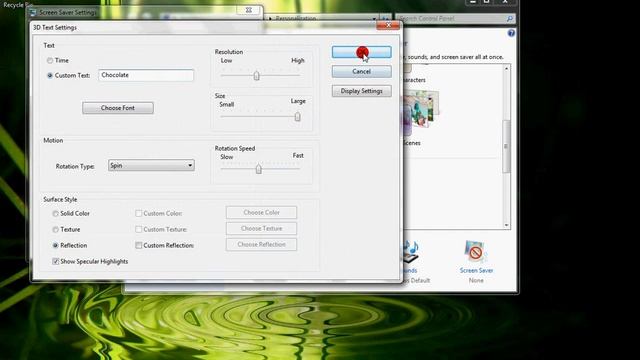The width and height of the screenshot is (640, 360).
Task: Click the Choose Reflection button
Action: pyautogui.click(x=261, y=244)
